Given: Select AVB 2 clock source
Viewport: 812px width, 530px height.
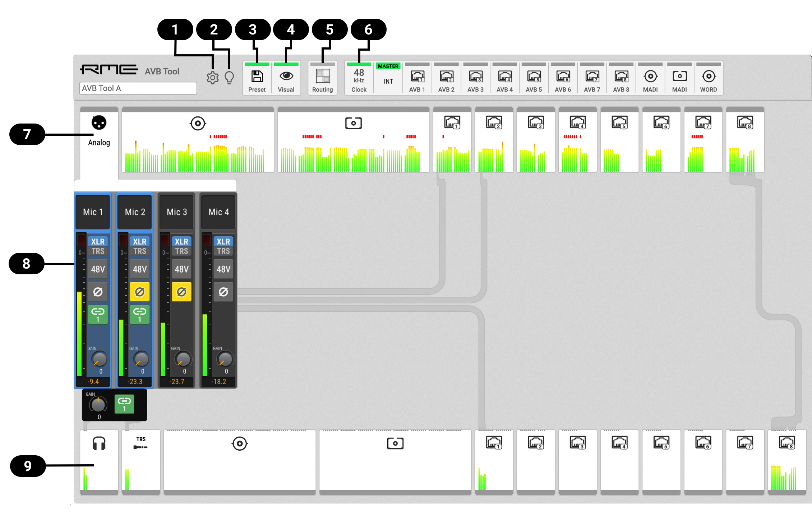Looking at the screenshot, I should 446,78.
